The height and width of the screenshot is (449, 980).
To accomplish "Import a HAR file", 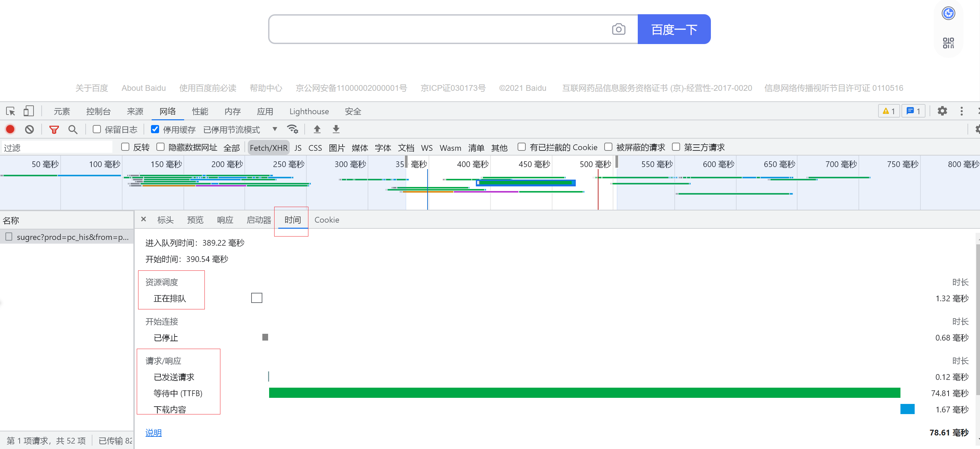I will (317, 129).
